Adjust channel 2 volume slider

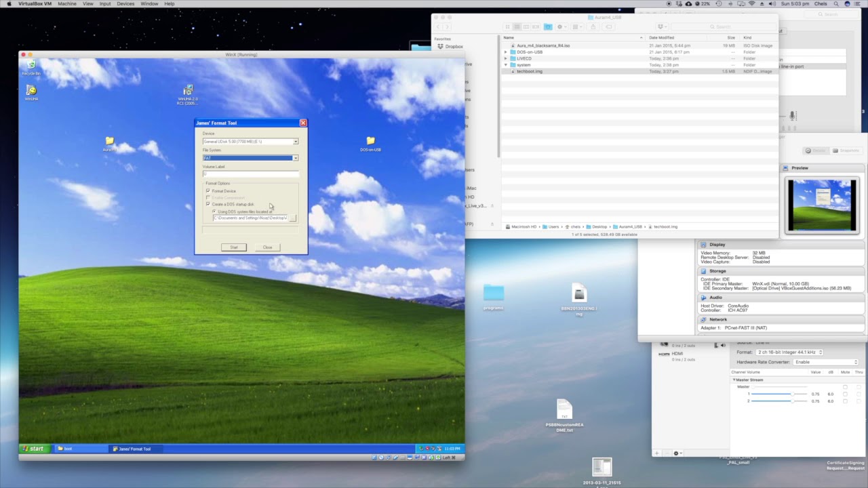(779, 401)
